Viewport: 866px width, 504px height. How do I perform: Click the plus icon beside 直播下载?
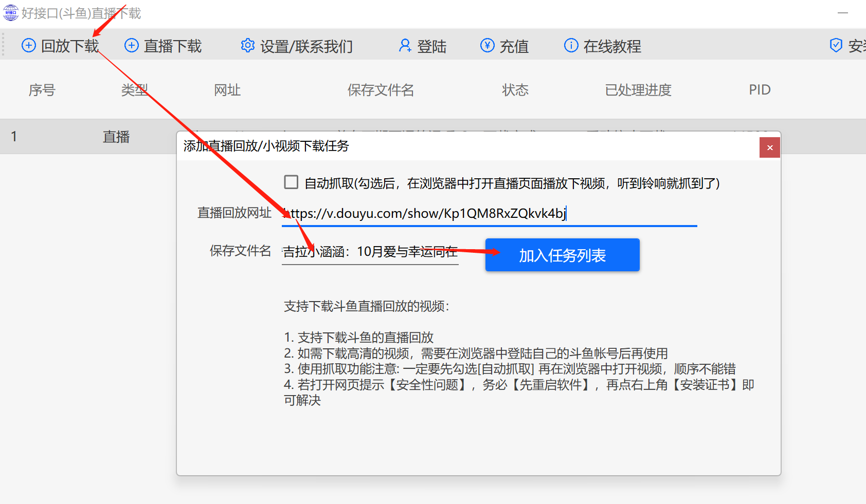click(x=132, y=46)
